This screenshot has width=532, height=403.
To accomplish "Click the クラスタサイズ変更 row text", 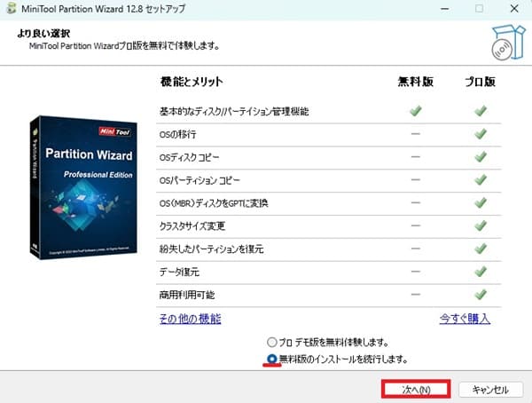I will [192, 226].
